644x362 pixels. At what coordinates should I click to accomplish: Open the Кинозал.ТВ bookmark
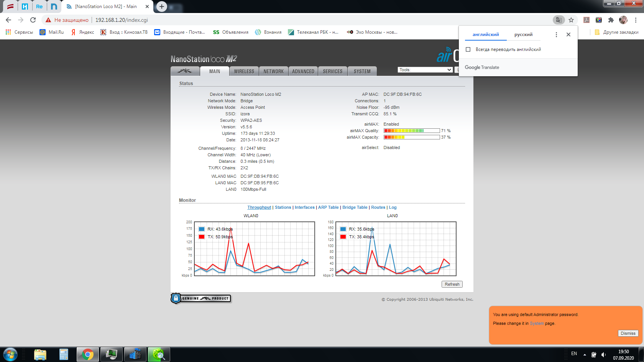(x=124, y=32)
